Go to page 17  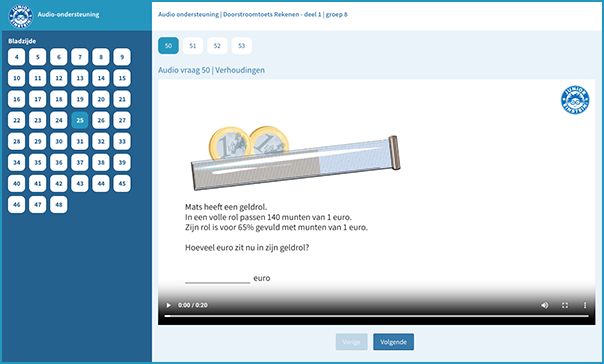[38, 99]
